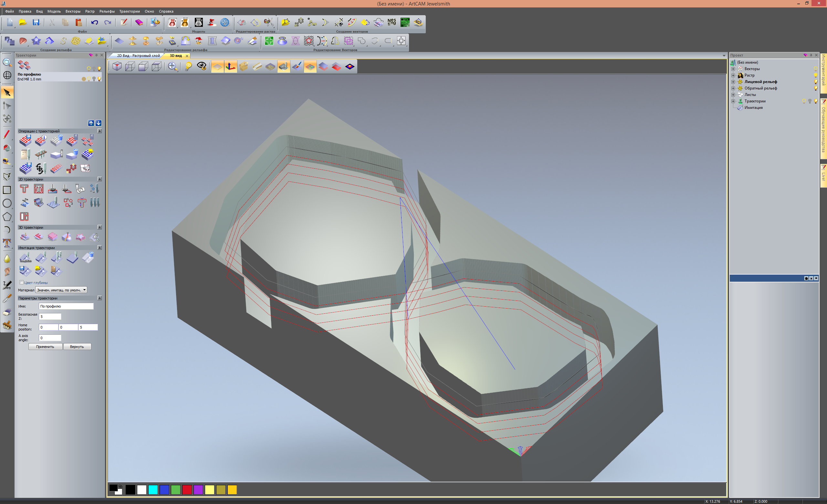This screenshot has width=827, height=504.
Task: Click the Nesting icon in vector creation toolbar
Action: coord(392,23)
